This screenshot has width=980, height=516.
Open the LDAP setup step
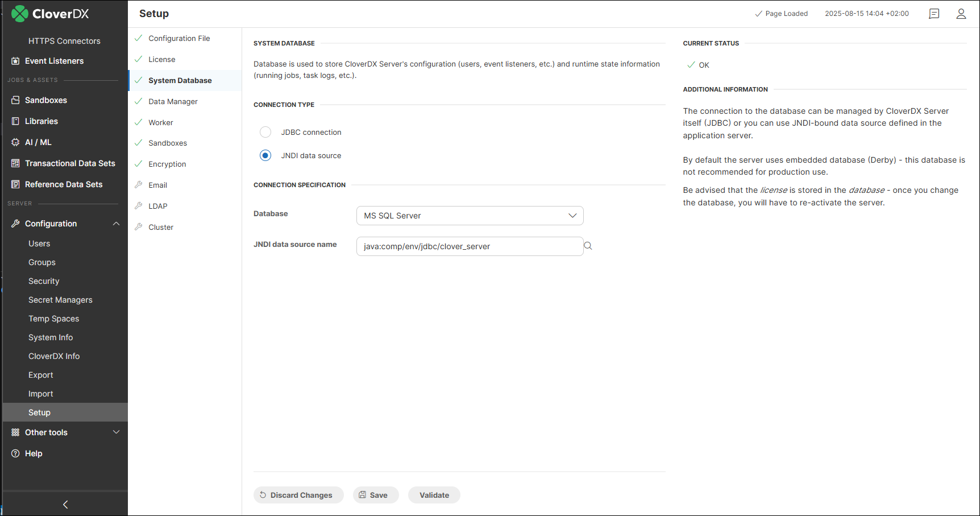[x=158, y=206]
